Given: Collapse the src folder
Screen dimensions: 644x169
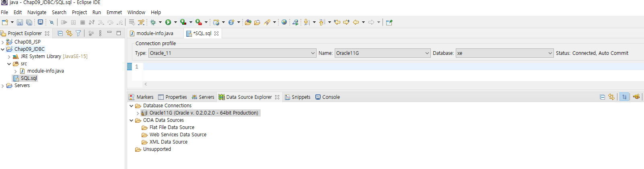Looking at the screenshot, I should [x=9, y=64].
